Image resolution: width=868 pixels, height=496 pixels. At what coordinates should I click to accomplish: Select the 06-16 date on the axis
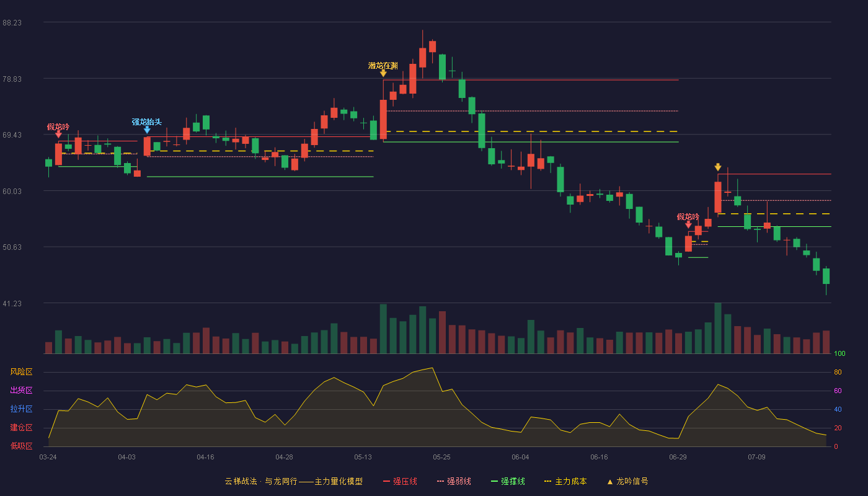point(599,457)
